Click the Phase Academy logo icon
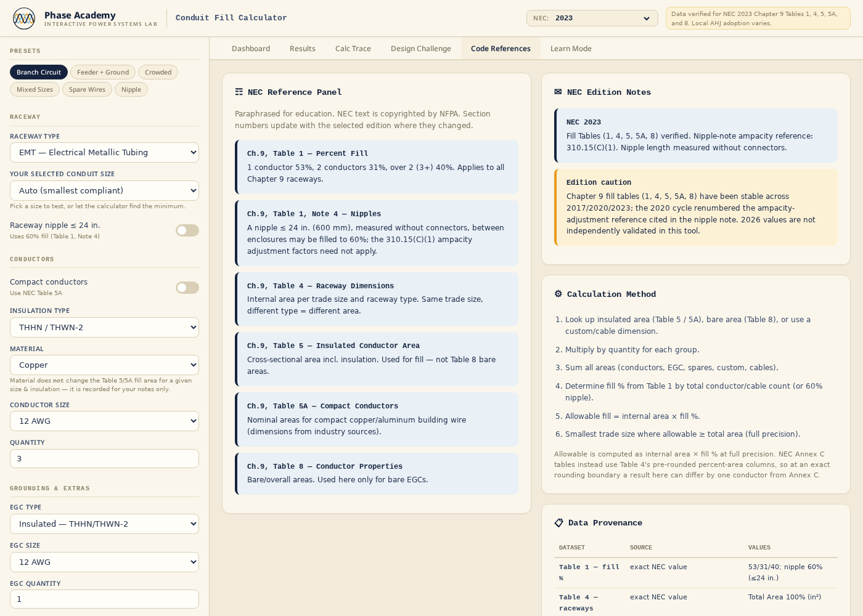 (24, 18)
